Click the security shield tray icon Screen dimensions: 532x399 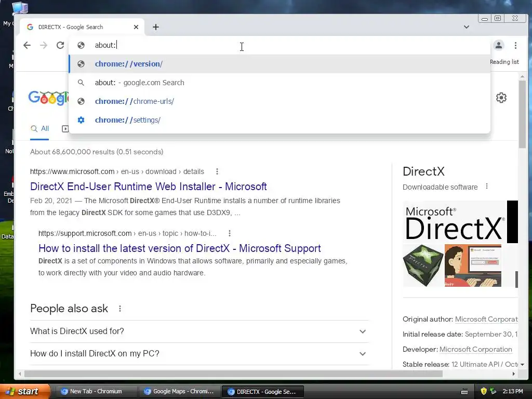tap(484, 391)
